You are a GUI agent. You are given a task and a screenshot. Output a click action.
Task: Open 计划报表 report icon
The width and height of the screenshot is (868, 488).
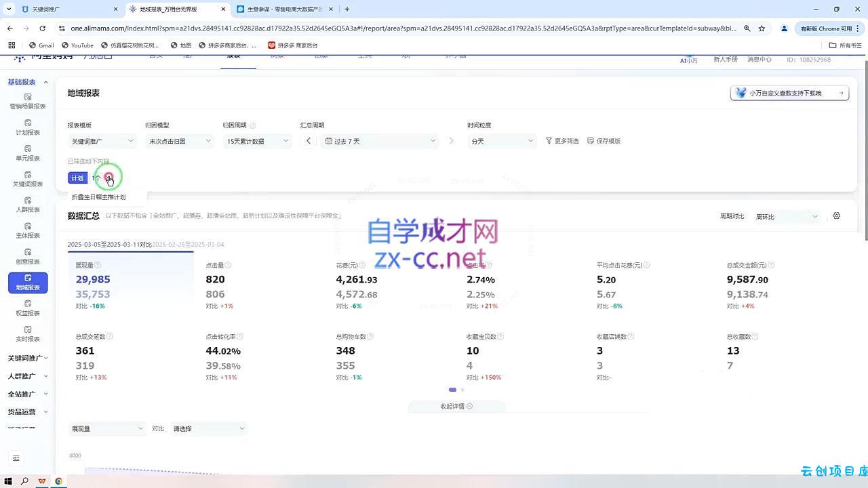point(28,123)
